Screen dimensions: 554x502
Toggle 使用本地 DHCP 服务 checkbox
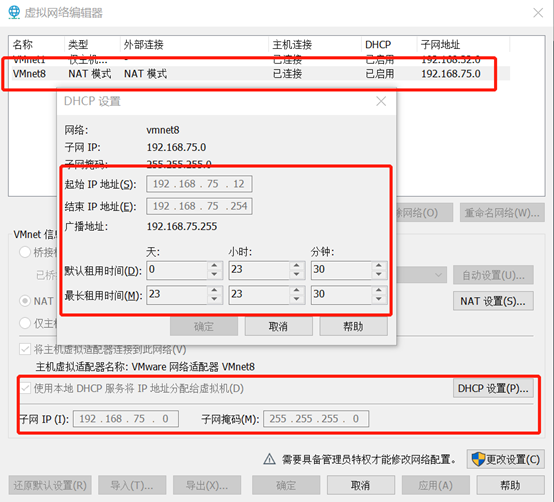coord(25,389)
